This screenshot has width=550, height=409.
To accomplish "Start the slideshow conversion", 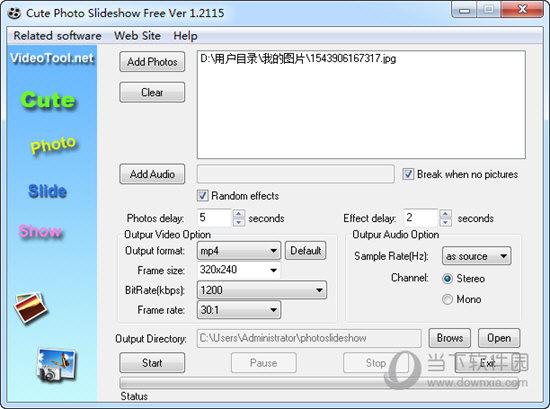I will (x=152, y=363).
